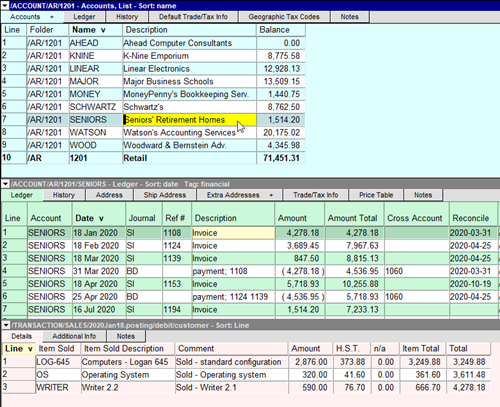Select the Ledger tab in SENIORS panel
The height and width of the screenshot is (407, 500).
click(x=22, y=195)
